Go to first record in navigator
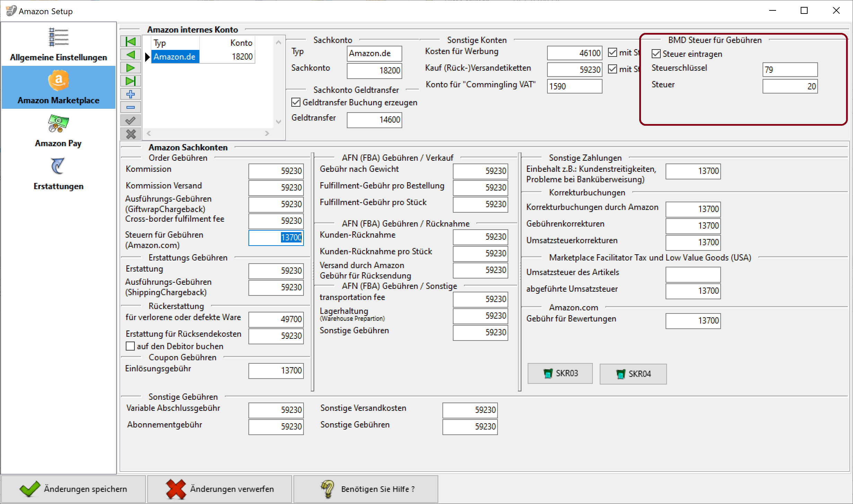Viewport: 853px width, 504px height. [131, 42]
